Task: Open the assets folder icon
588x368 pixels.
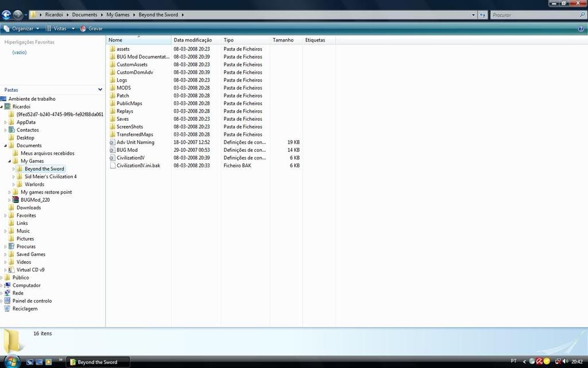Action: (x=112, y=49)
